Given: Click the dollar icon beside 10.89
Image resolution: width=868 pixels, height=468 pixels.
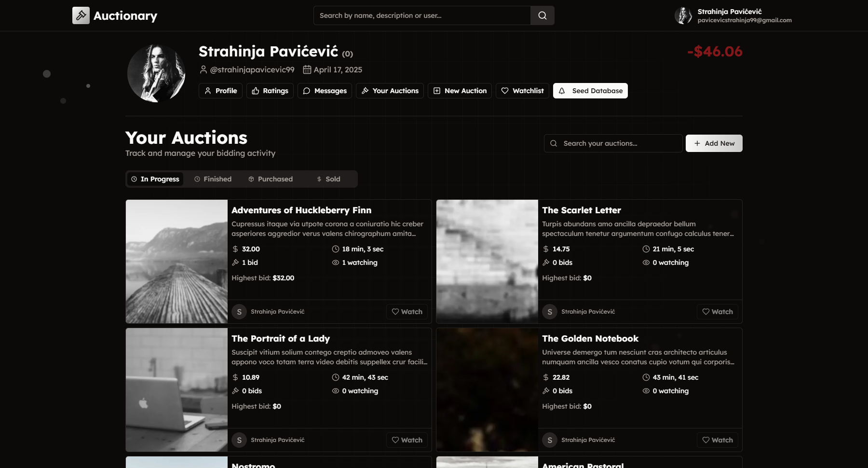Looking at the screenshot, I should tap(235, 377).
